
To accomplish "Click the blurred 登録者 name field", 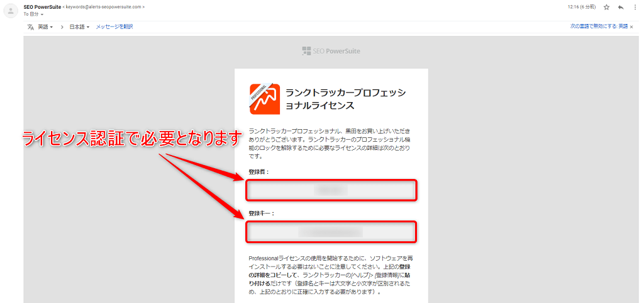I will tap(331, 190).
